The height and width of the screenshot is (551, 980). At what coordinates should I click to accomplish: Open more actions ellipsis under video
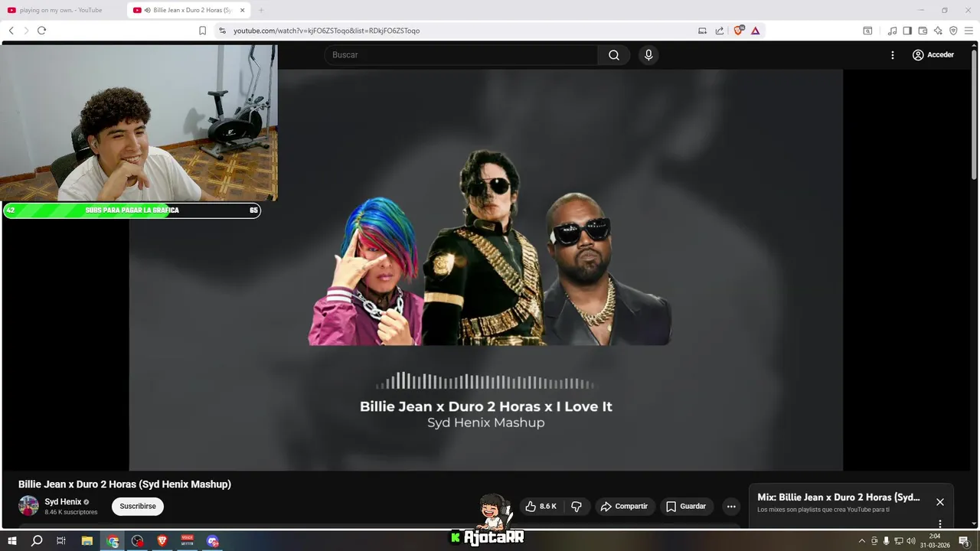coord(731,507)
